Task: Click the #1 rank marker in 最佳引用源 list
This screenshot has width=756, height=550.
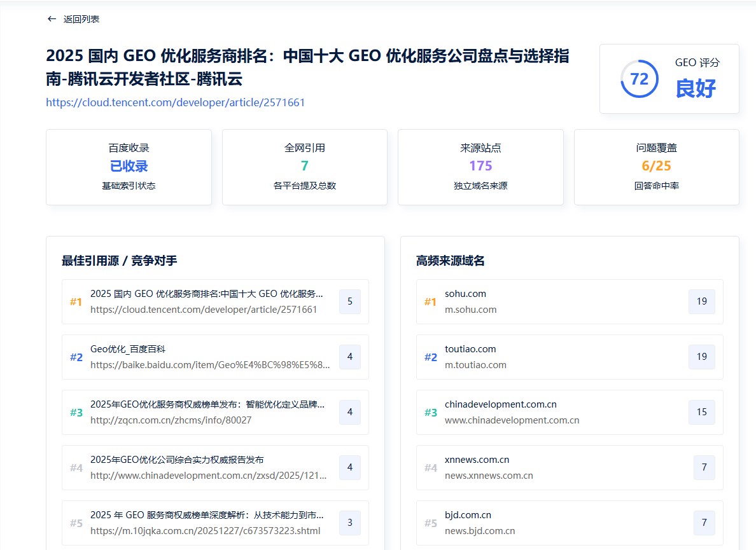Action: [76, 301]
